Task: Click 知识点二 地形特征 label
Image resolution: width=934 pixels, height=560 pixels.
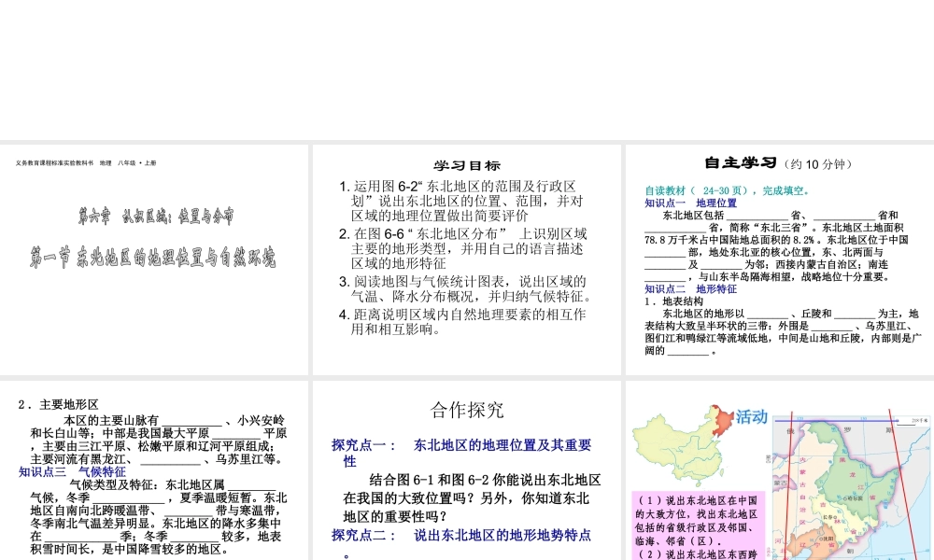Action: 690,289
